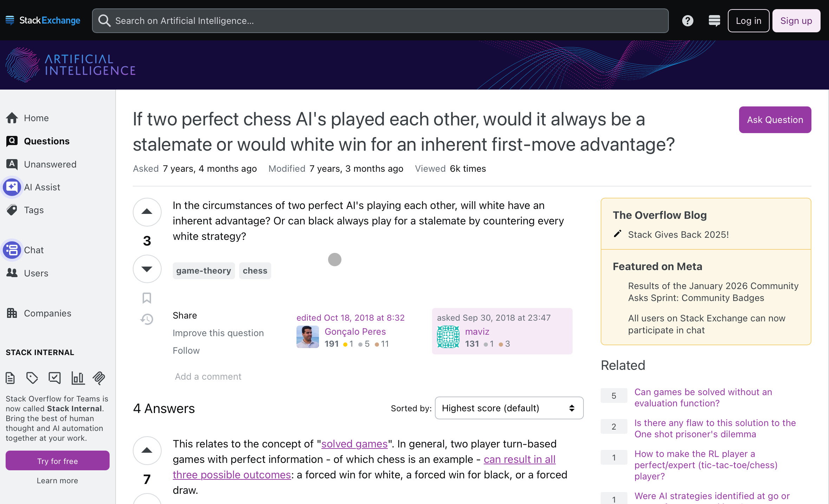This screenshot has height=504, width=829.
Task: Downvote the question
Action: pyautogui.click(x=147, y=269)
